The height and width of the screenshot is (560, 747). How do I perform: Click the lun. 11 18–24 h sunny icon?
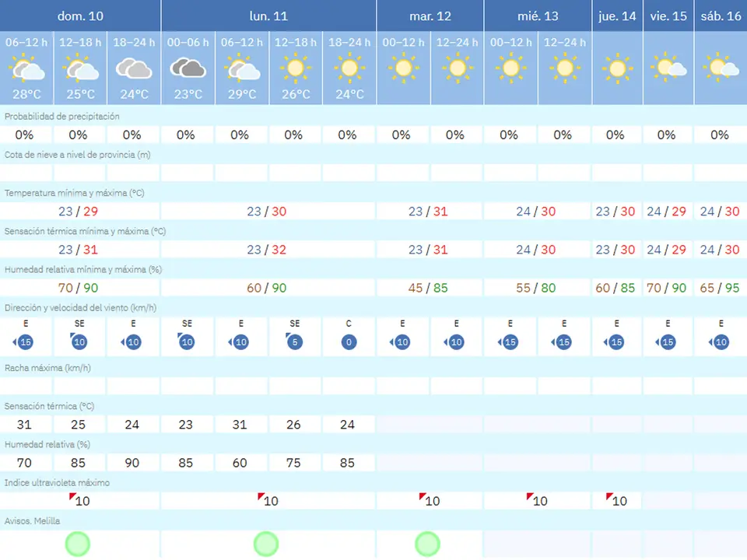pyautogui.click(x=349, y=68)
